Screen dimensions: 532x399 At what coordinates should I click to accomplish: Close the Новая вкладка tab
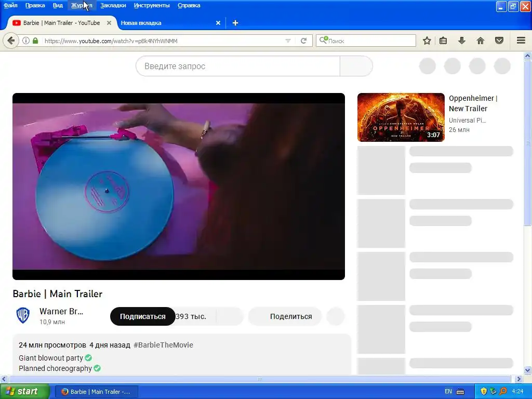click(218, 23)
